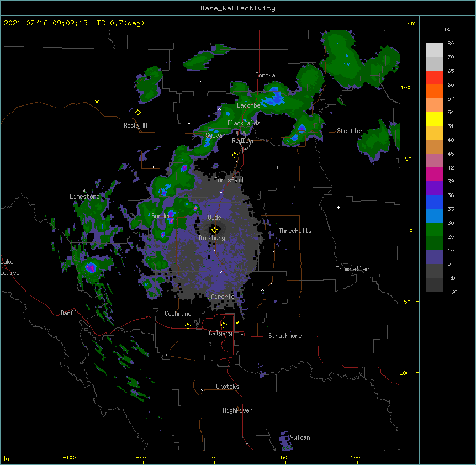The height and width of the screenshot is (465, 476).
Task: Click the Blackfalds city label
Action: (244, 123)
